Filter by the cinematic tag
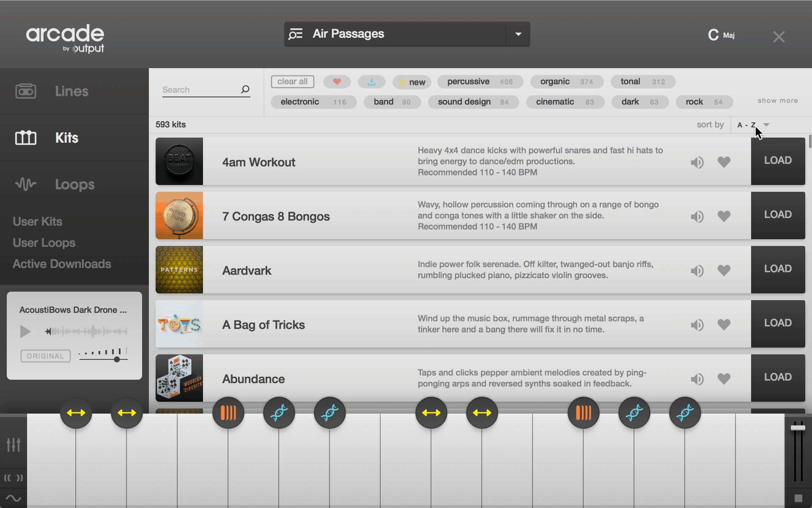This screenshot has height=508, width=812. (x=565, y=102)
